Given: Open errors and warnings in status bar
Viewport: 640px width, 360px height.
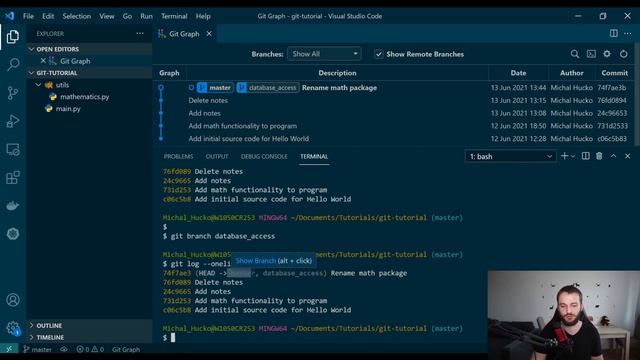Looking at the screenshot, I should click(90, 349).
